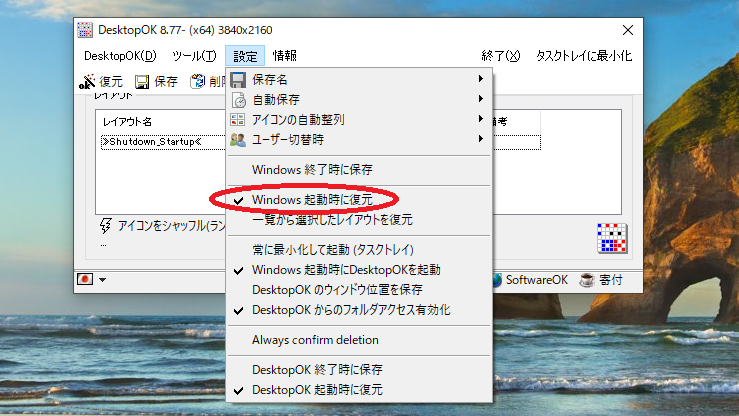Uncheck DesktopOK 起動時に復元 menu entry

[359, 390]
